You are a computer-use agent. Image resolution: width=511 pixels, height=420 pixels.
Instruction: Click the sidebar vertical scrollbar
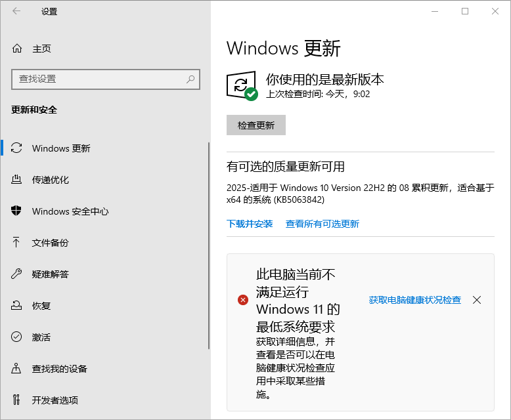(x=209, y=246)
